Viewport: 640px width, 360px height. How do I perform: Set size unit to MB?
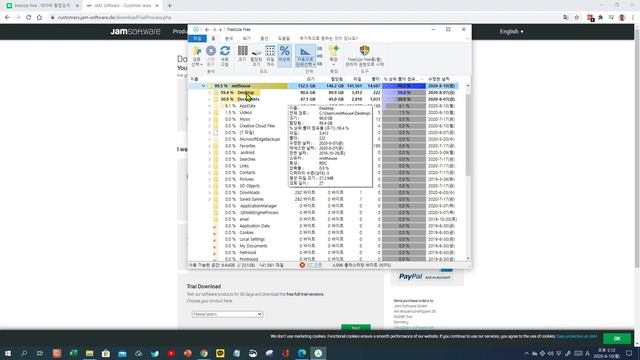[320, 56]
